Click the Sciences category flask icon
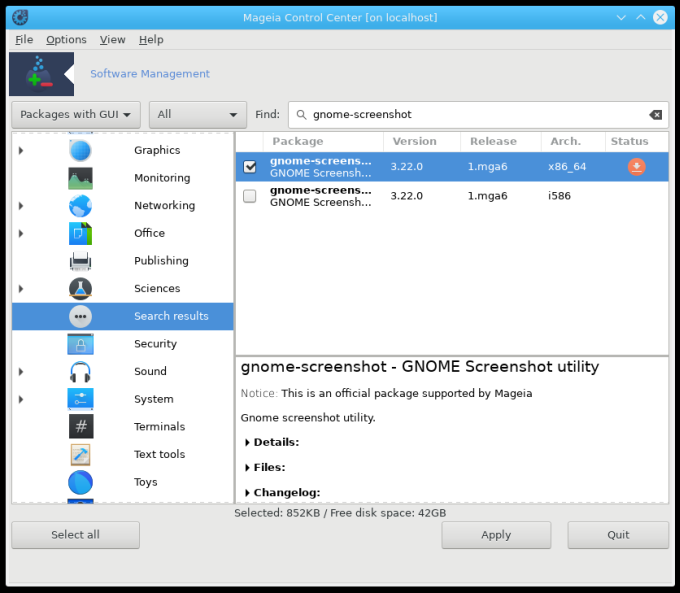The width and height of the screenshot is (680, 593). click(x=80, y=289)
